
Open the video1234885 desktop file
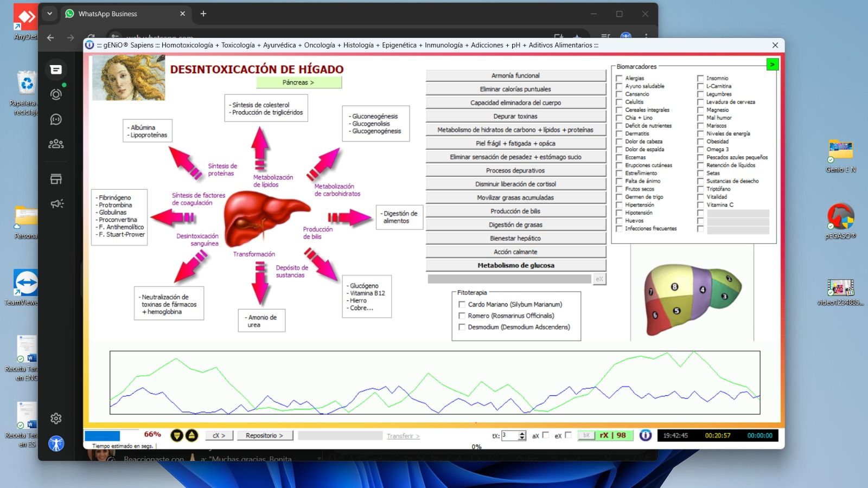coord(840,292)
